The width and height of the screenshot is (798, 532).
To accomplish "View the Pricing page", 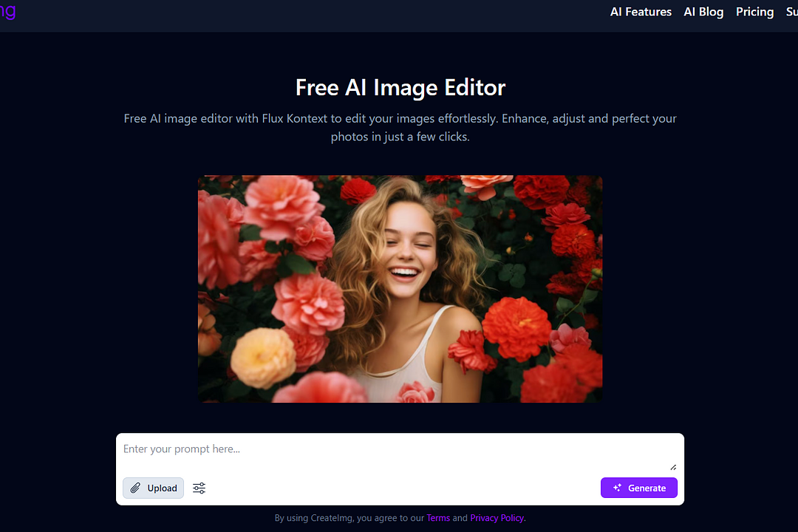I will [x=754, y=12].
